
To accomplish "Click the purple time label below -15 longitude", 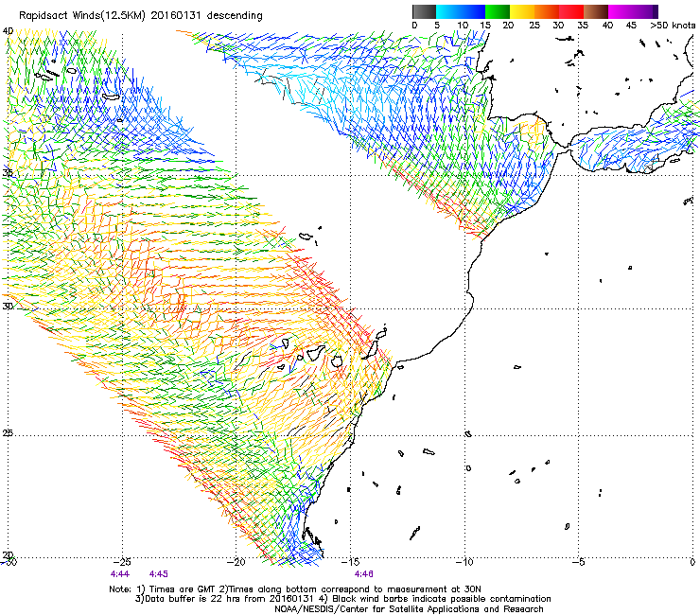I will click(x=364, y=574).
